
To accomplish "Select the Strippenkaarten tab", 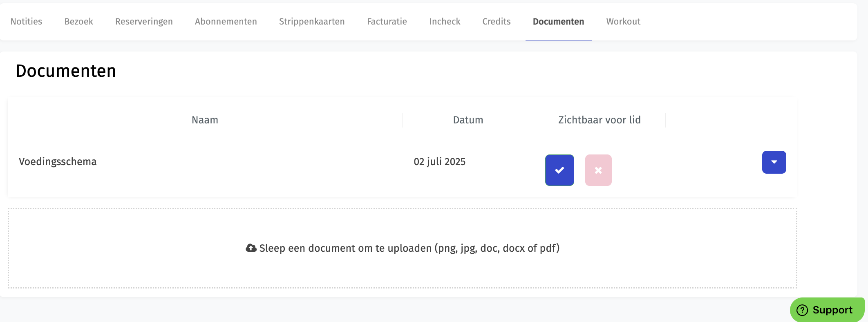I will coord(312,22).
